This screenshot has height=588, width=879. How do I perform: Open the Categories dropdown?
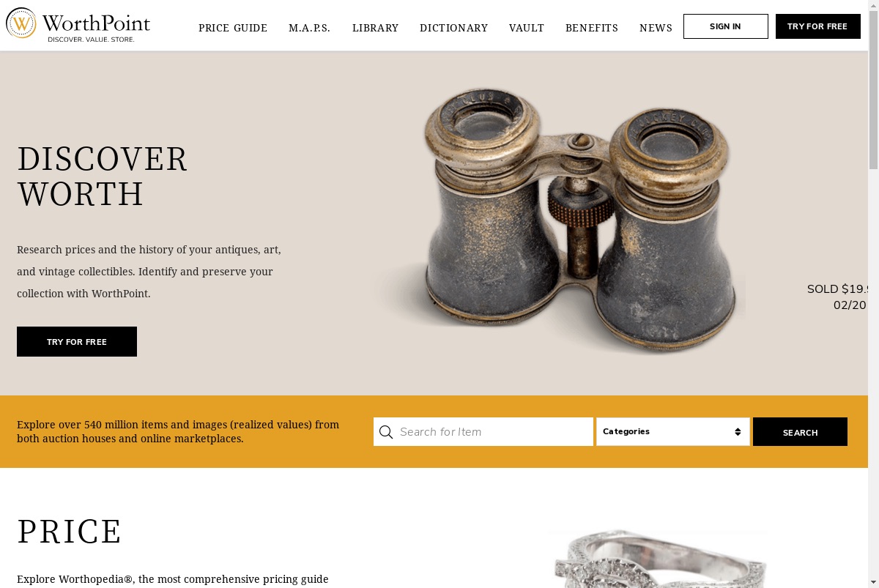click(x=673, y=432)
